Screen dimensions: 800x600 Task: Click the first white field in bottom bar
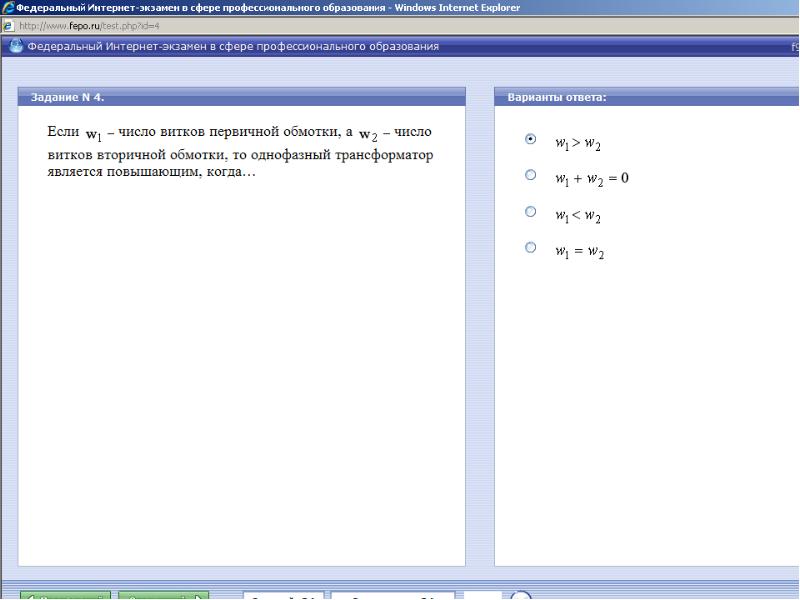(x=284, y=596)
